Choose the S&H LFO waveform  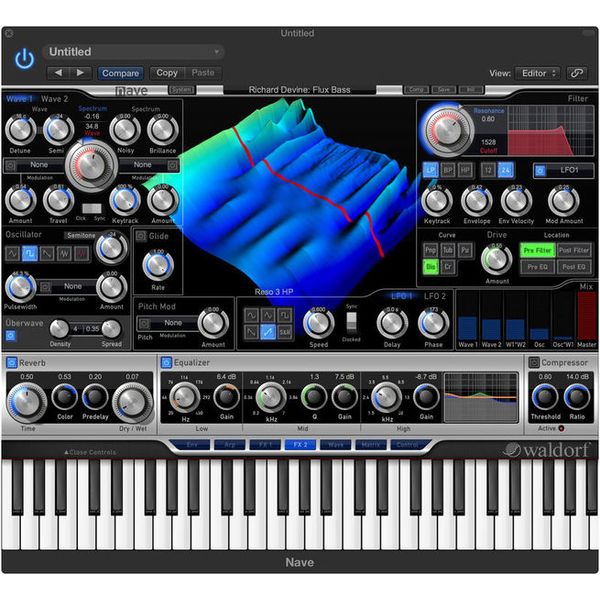tap(285, 332)
